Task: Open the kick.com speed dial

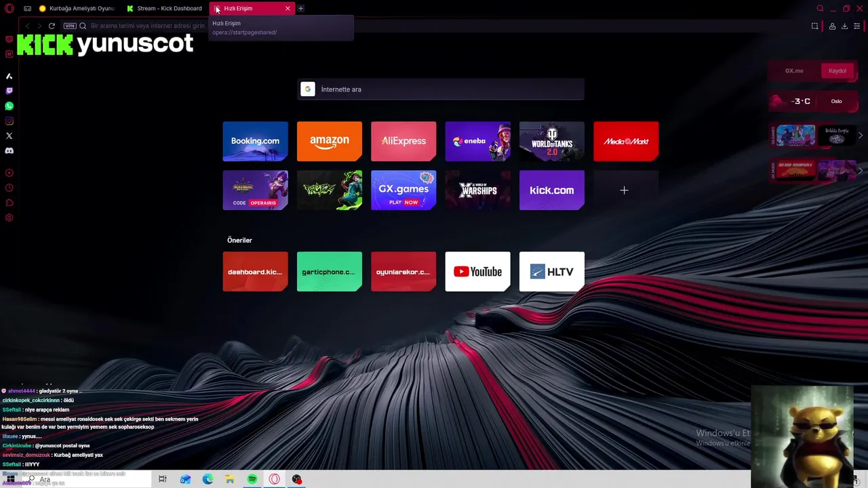Action: coord(552,190)
